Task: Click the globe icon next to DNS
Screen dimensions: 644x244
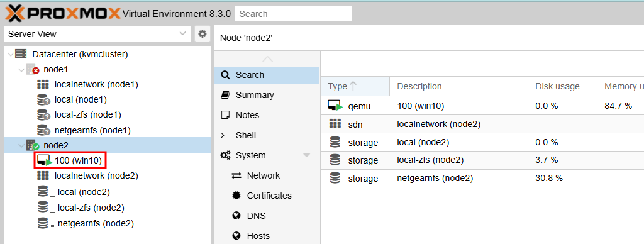Action: pyautogui.click(x=236, y=216)
